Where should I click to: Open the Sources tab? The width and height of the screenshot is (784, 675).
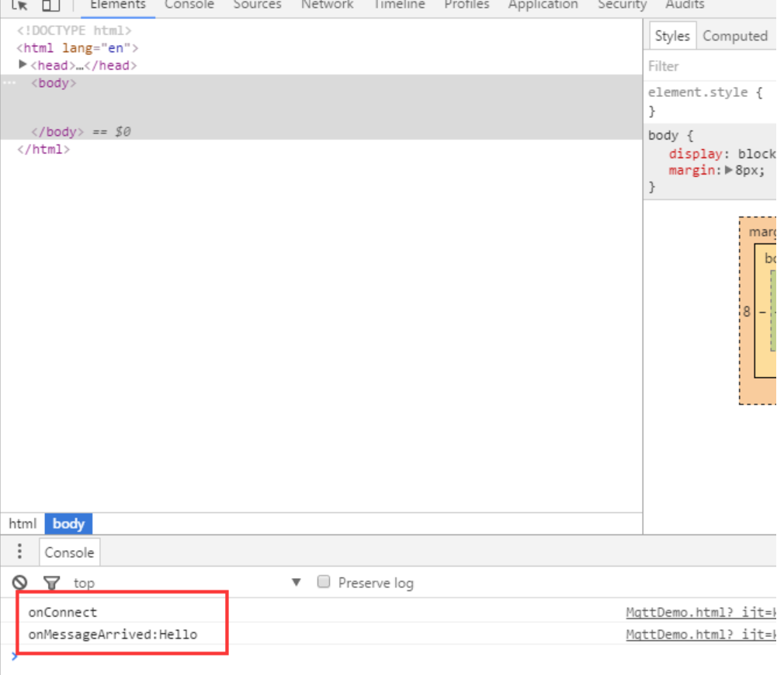(257, 5)
